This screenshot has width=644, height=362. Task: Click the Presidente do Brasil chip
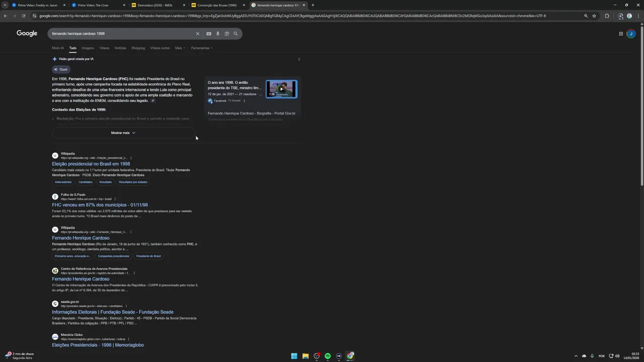pyautogui.click(x=148, y=256)
